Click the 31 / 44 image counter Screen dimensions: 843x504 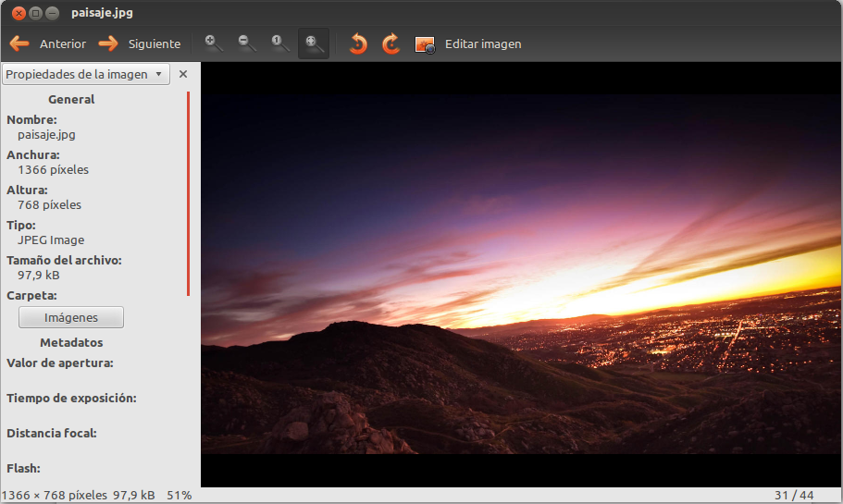(794, 496)
